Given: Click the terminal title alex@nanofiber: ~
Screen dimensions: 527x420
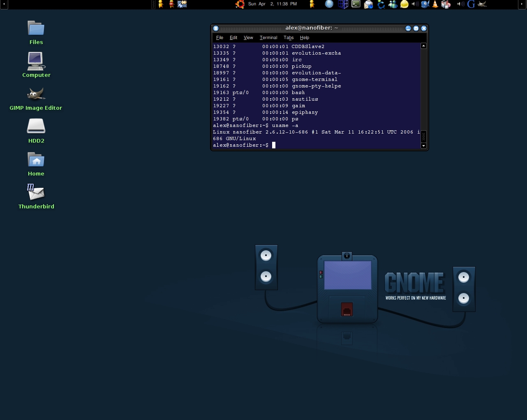Looking at the screenshot, I should point(312,28).
